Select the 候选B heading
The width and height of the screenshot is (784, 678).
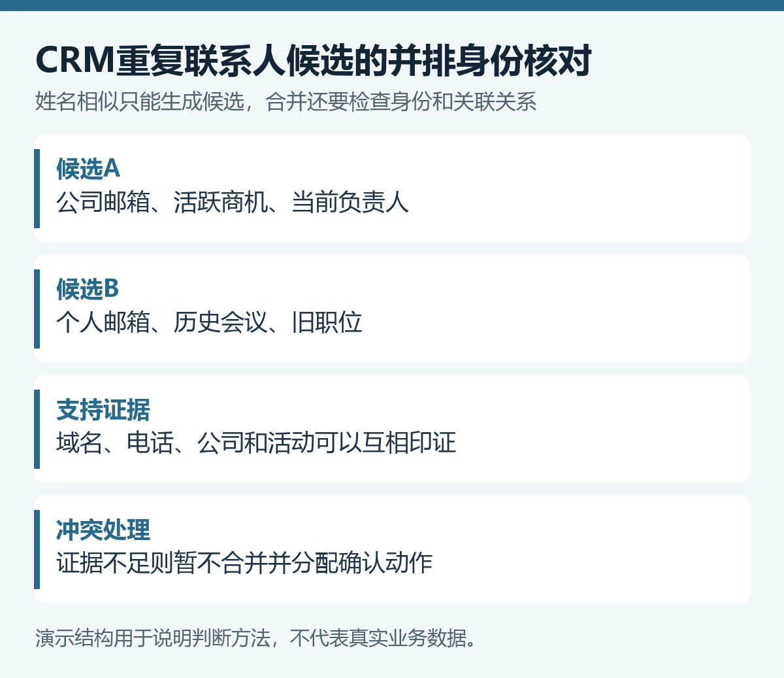[88, 289]
